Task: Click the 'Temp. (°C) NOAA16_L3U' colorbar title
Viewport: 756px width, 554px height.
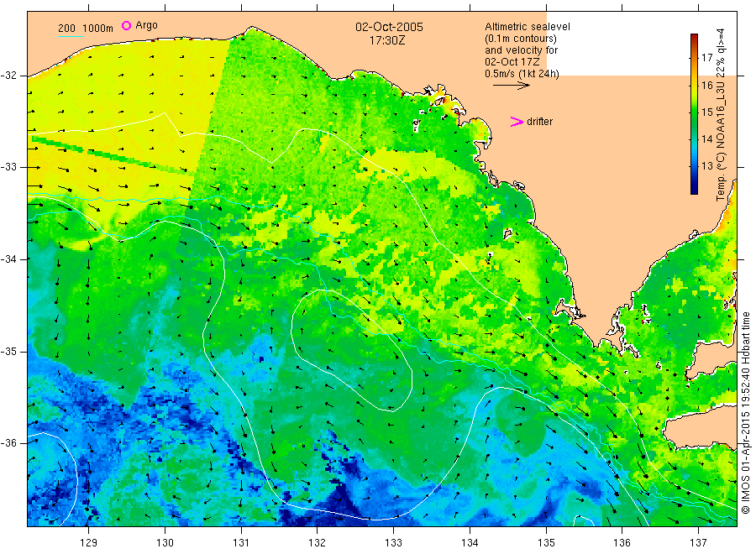Action: [721, 141]
